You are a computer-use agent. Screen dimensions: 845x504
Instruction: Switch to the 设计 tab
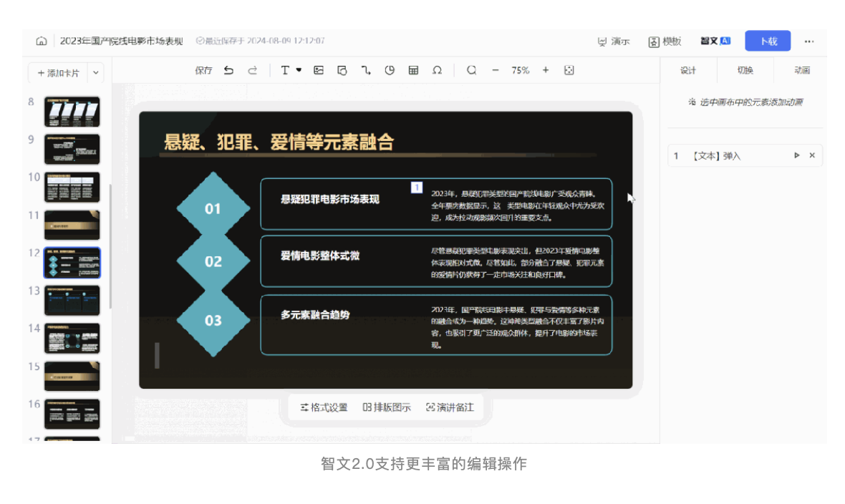687,71
